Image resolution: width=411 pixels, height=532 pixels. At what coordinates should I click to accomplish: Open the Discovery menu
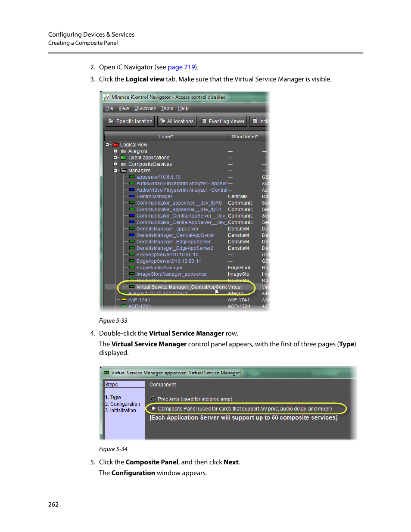click(145, 108)
